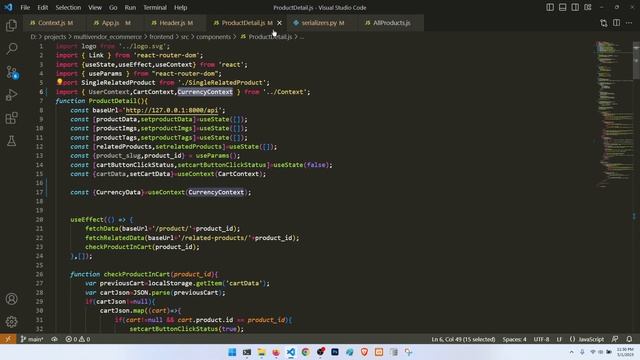Expand breadcrumb 'frontend' folder

click(161, 37)
